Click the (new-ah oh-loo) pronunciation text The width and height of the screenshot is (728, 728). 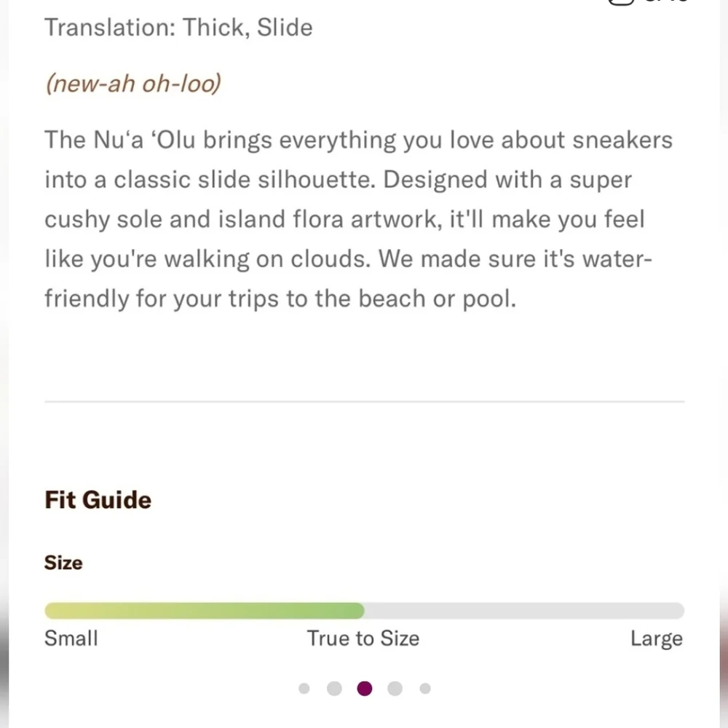click(132, 84)
